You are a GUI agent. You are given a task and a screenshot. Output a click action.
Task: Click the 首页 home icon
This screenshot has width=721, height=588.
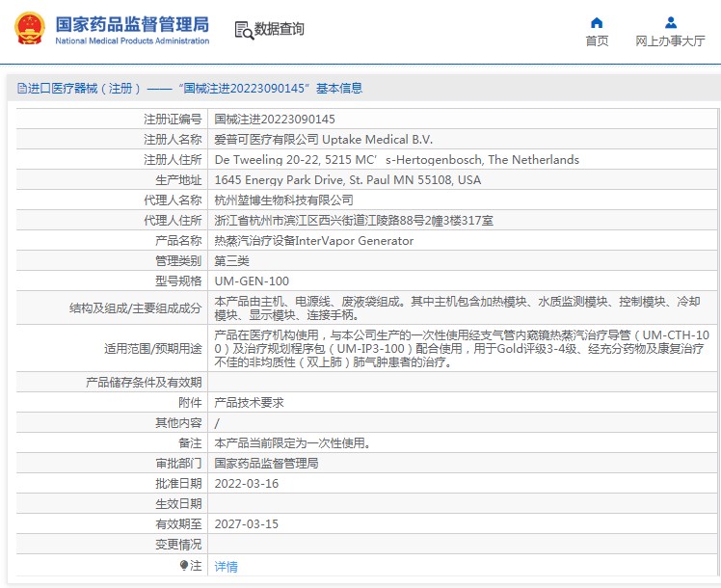(x=597, y=22)
